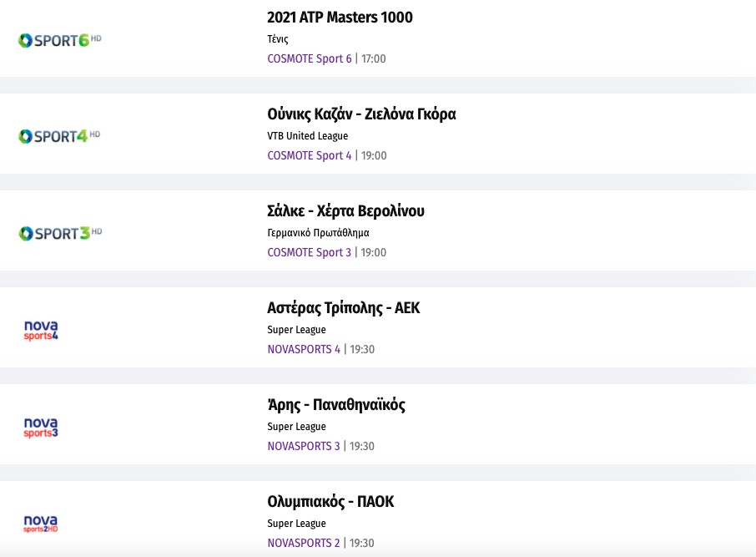Click the COSMOTE Sport 3 channel link
The height and width of the screenshot is (557, 756).
pos(310,252)
